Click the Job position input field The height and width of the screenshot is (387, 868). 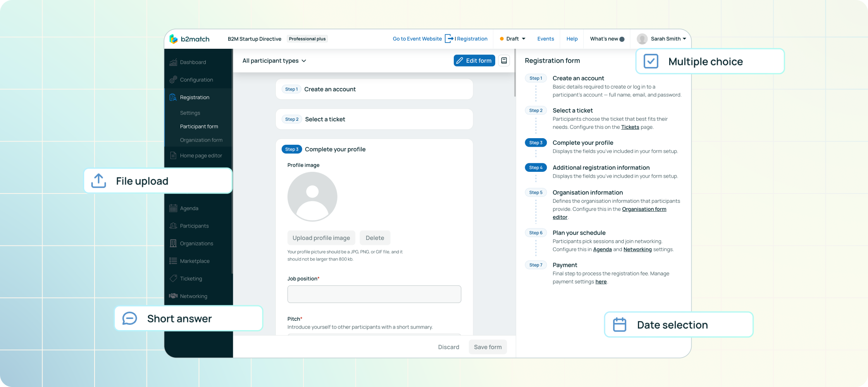pos(374,294)
